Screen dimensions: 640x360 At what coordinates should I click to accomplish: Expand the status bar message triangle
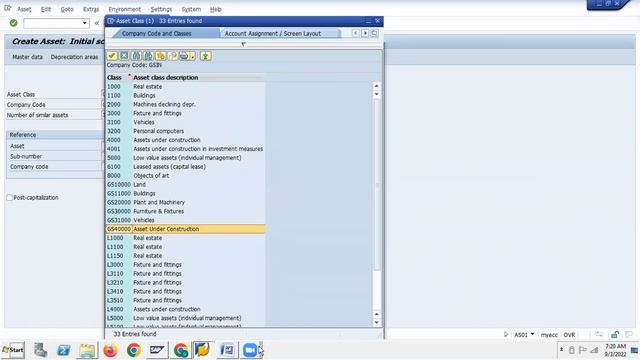click(x=506, y=334)
